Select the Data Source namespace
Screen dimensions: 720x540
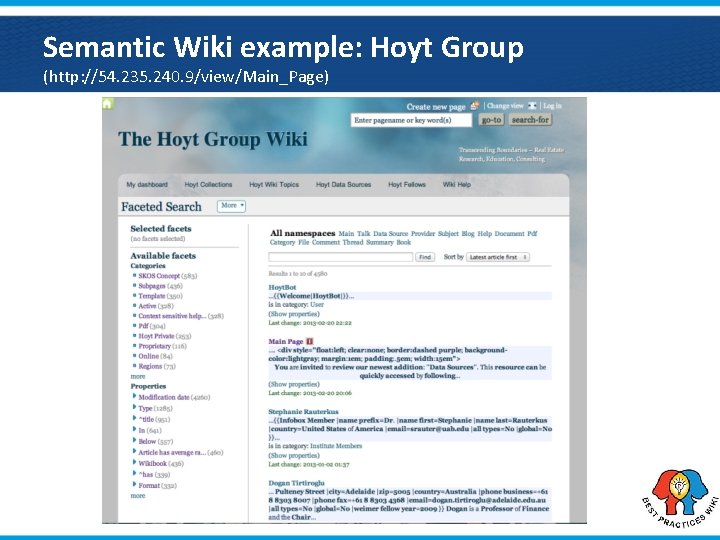[x=390, y=234]
